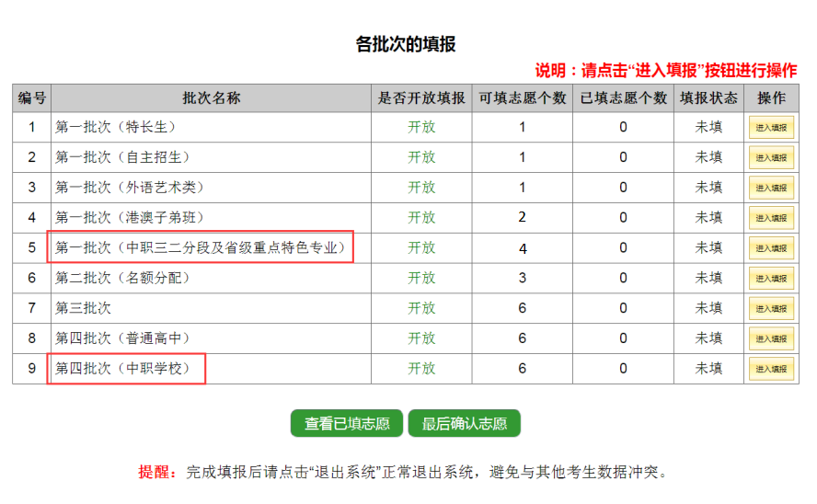
Task: Click 开放 status in 第一批次（特长生） row
Action: [421, 127]
